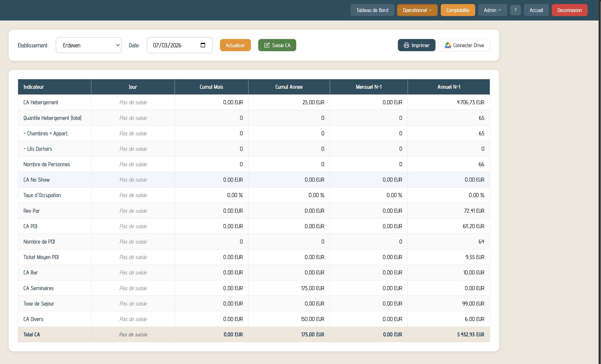Open the question mark help button
601x364 pixels.
tap(515, 10)
